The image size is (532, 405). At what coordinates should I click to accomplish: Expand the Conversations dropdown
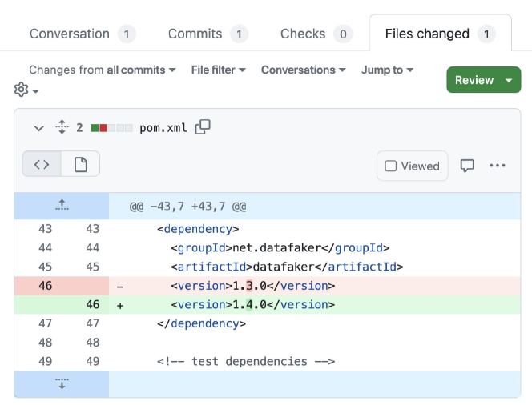tap(303, 70)
